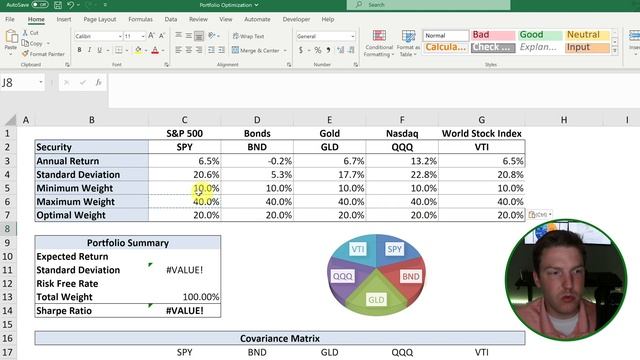Viewport: 640px width, 360px height.
Task: Increase decimal places
Action: (340, 50)
